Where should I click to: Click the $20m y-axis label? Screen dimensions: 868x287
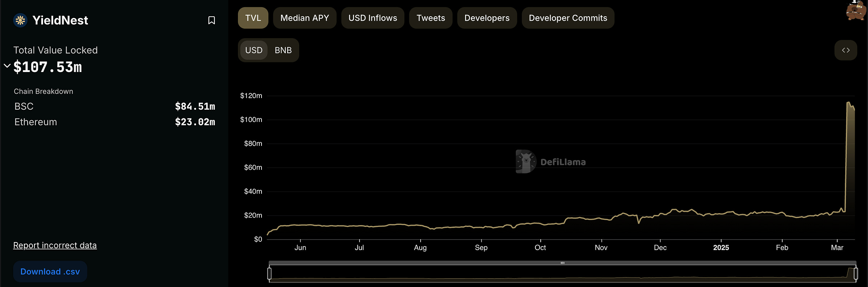tap(253, 215)
